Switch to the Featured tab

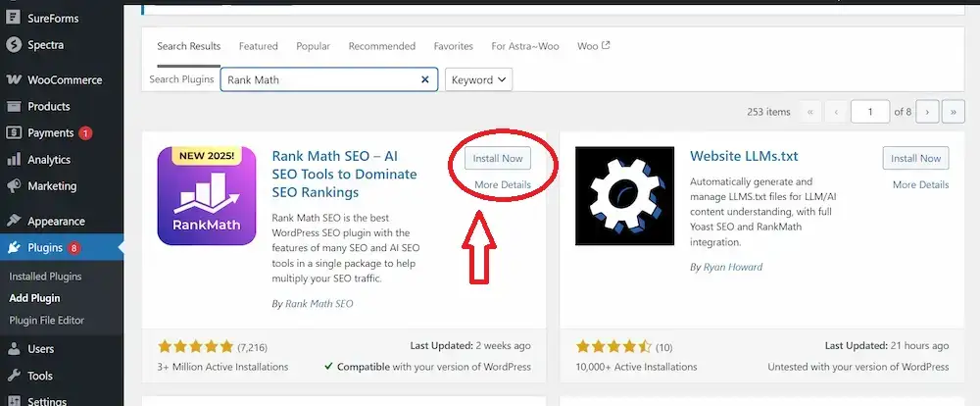(259, 46)
